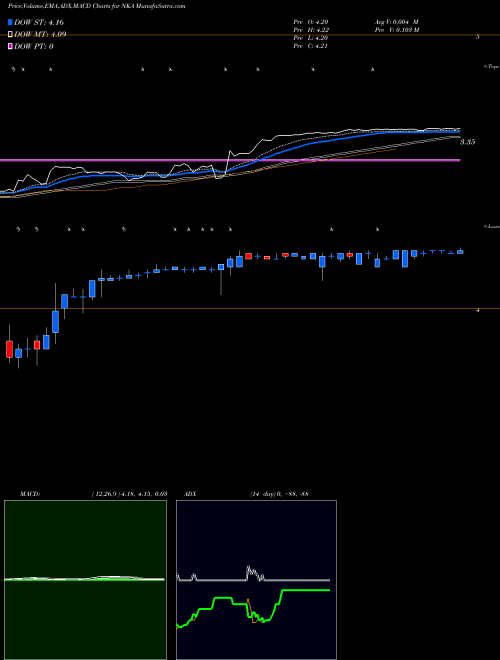Click the 'Pre V: 0.103 M' value

coord(396,30)
